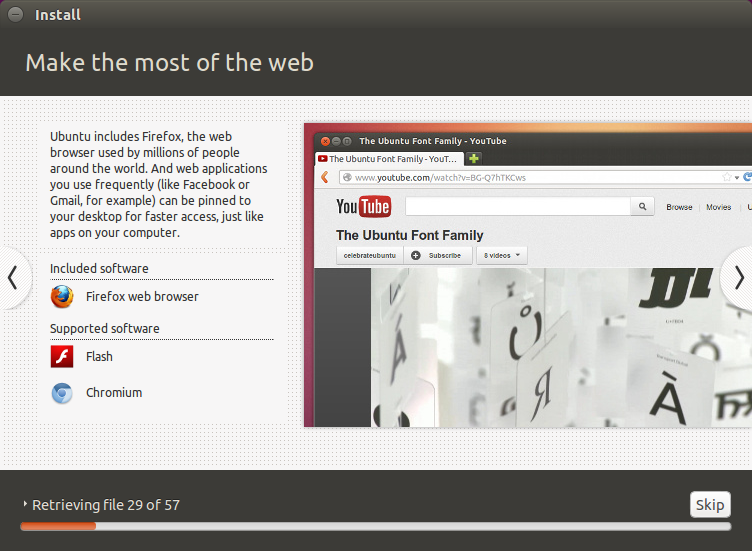Click the Chromium icon
The width and height of the screenshot is (752, 551).
click(62, 393)
